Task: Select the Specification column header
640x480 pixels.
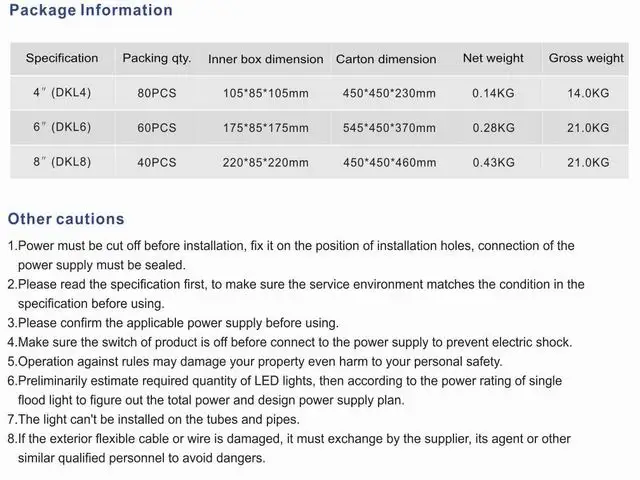Action: 62,58
